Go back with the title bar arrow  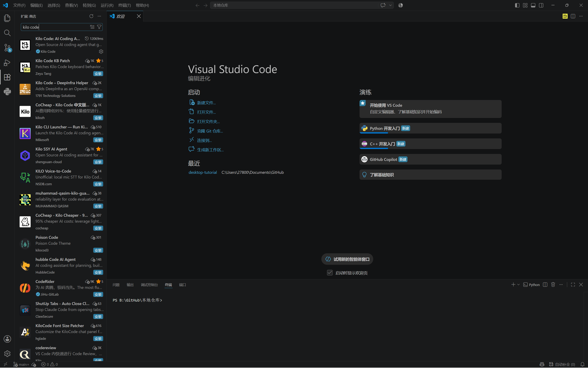[x=198, y=5]
